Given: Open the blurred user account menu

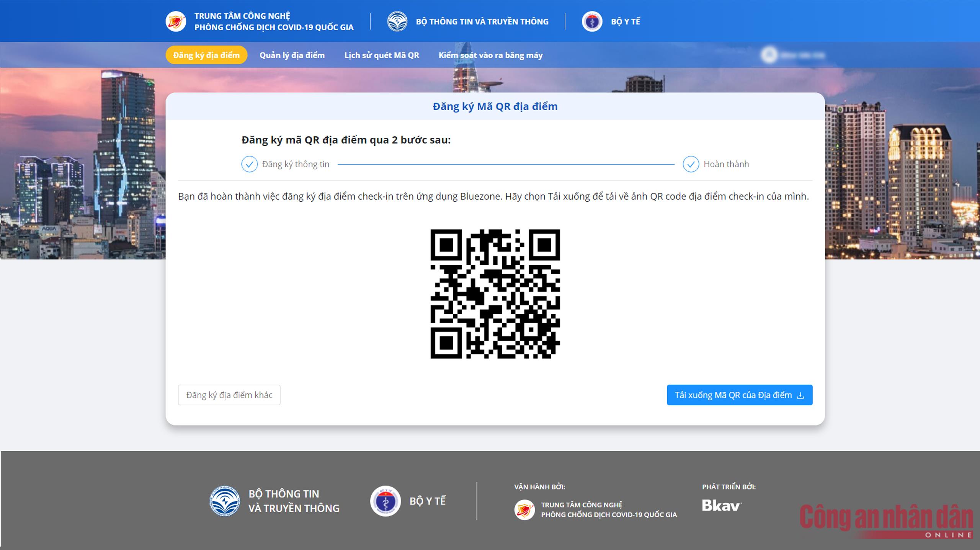Looking at the screenshot, I should [792, 55].
